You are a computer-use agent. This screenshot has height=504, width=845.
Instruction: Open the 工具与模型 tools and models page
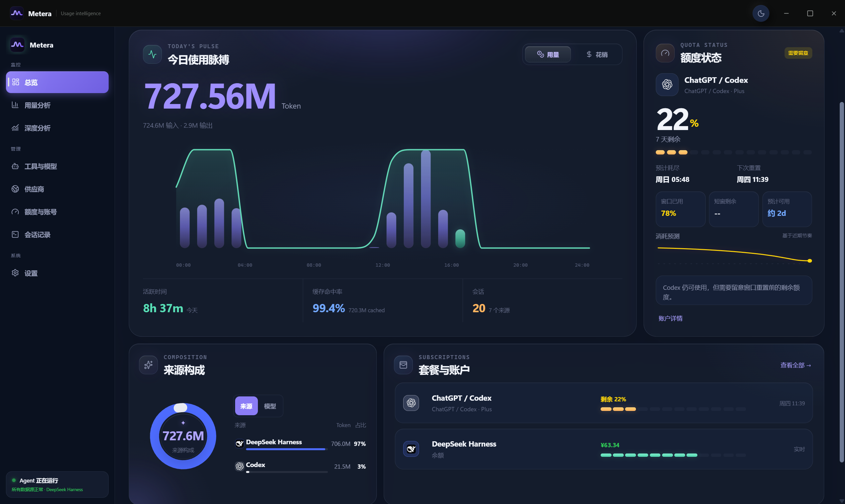pyautogui.click(x=57, y=166)
